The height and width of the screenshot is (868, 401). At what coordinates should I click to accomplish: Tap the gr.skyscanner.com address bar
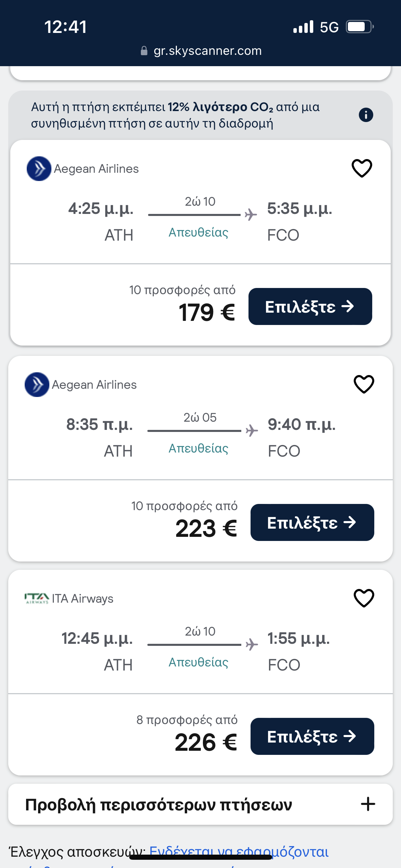[207, 51]
